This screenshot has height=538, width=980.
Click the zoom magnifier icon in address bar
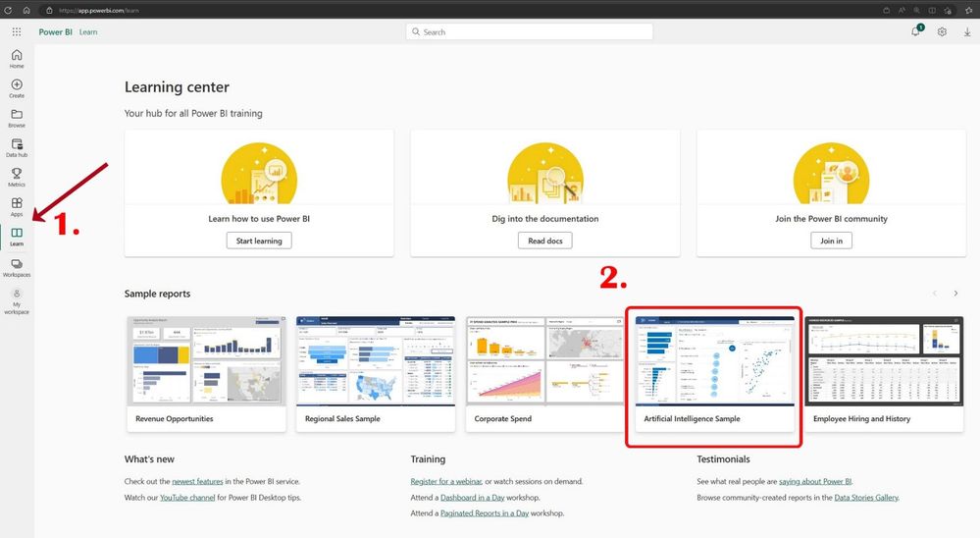[x=916, y=10]
